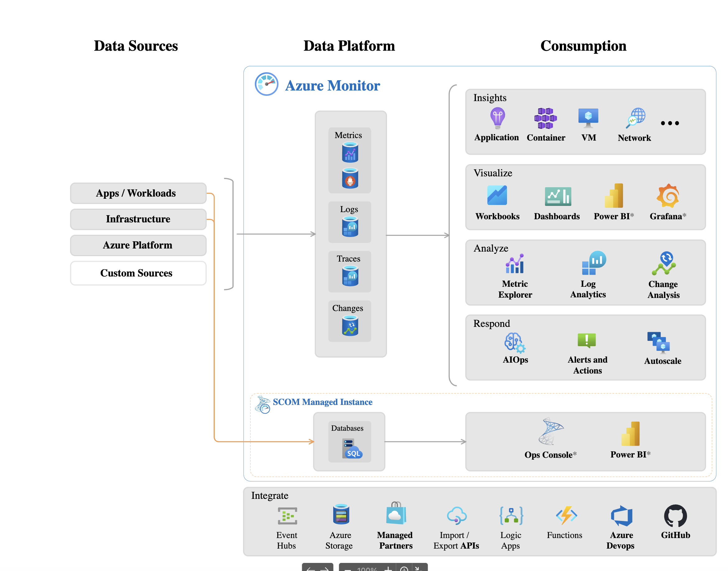Open the Dashboards icon
The height and width of the screenshot is (571, 728).
558,196
